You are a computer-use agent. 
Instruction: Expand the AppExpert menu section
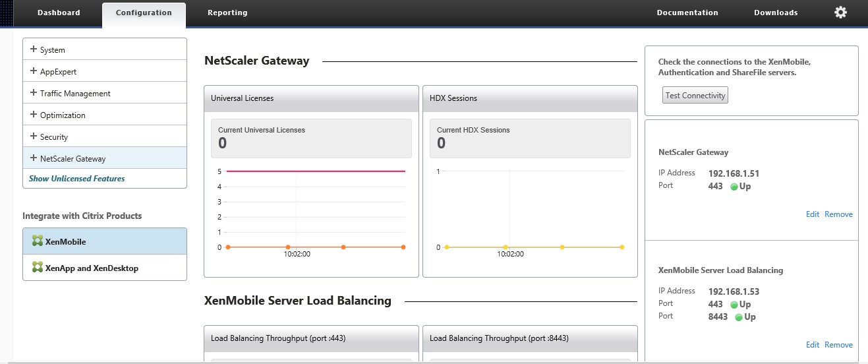click(34, 71)
